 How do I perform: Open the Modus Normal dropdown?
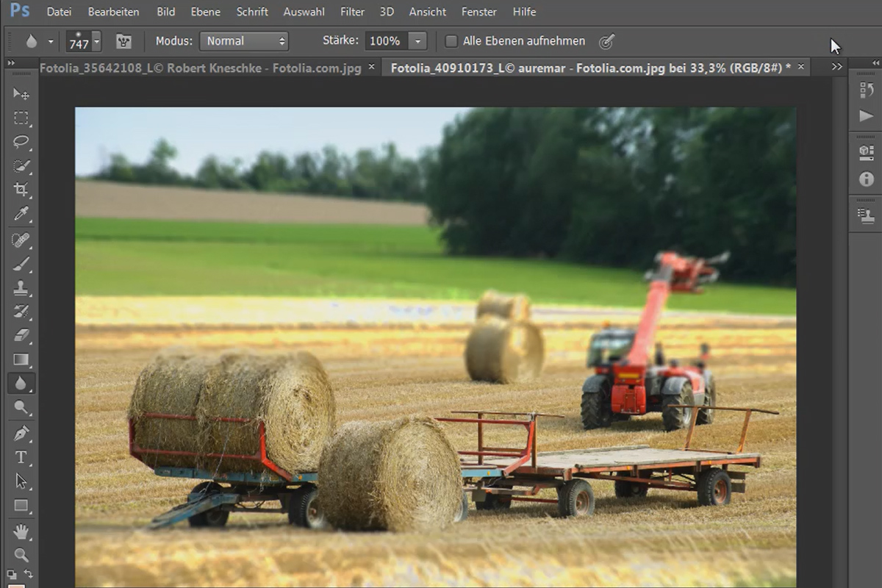244,41
